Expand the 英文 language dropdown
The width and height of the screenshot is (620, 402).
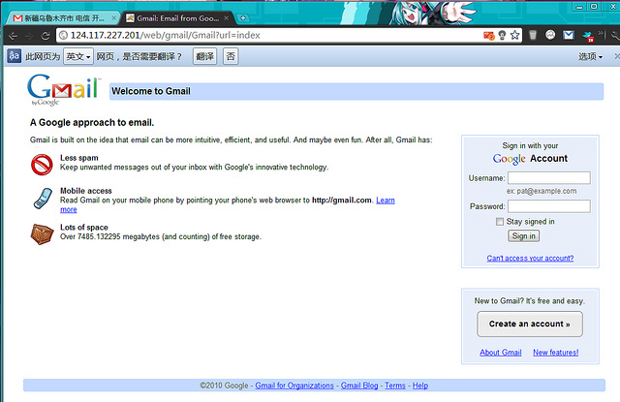(x=76, y=56)
